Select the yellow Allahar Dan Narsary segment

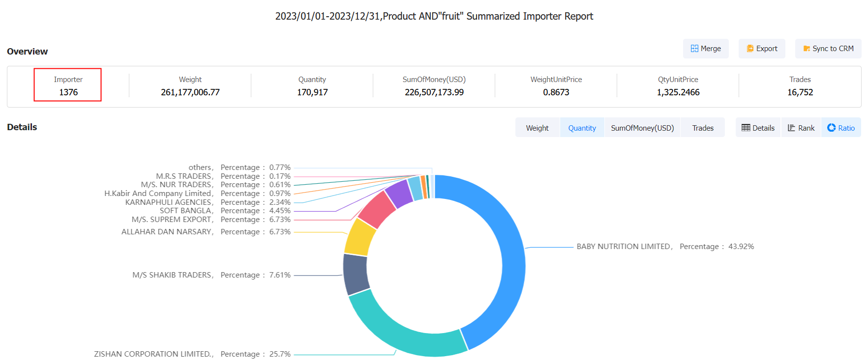point(360,237)
